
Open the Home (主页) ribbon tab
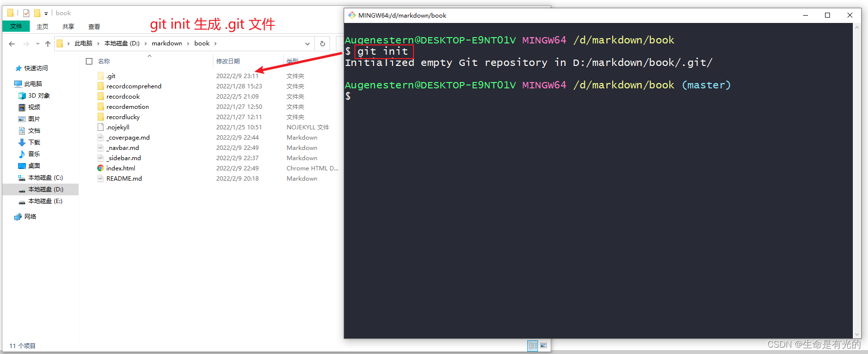[x=42, y=26]
